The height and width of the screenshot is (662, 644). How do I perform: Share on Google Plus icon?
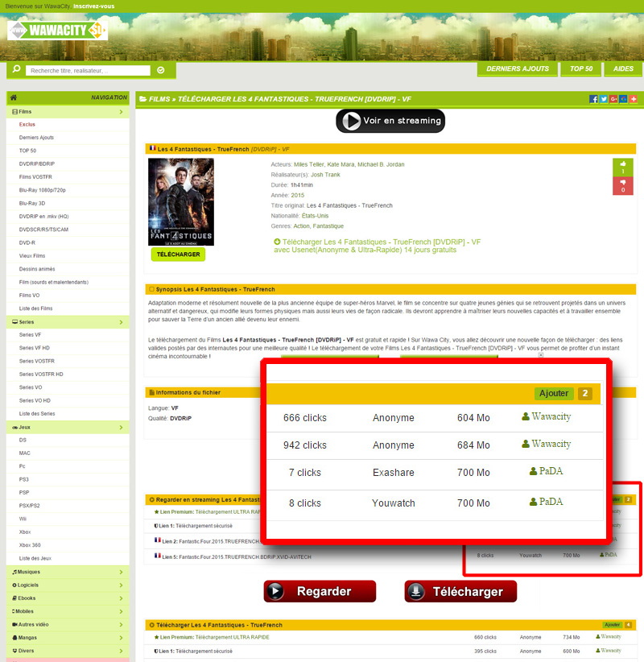click(613, 99)
